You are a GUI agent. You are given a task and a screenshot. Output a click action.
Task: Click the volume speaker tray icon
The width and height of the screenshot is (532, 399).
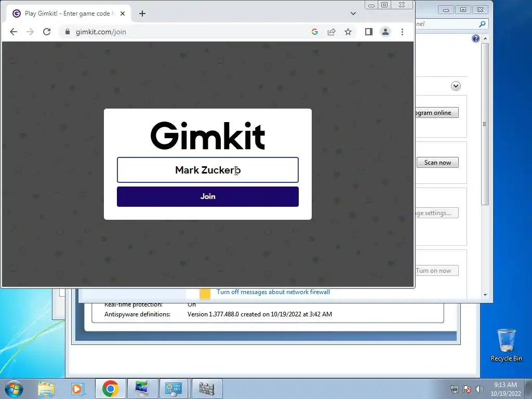[x=480, y=389]
